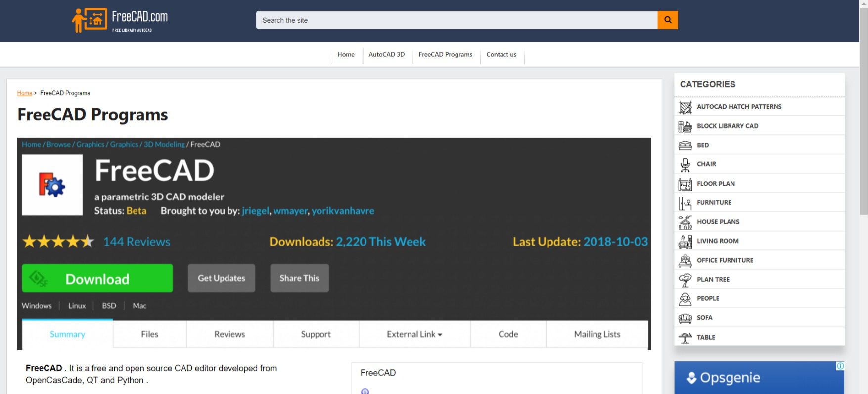Expand the External Link dropdown tab

click(x=414, y=334)
